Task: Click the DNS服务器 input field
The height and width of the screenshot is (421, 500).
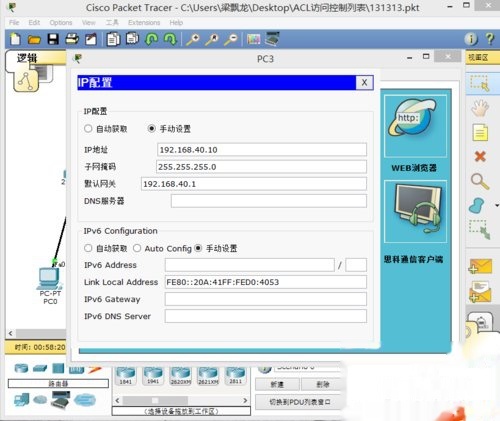Action: [269, 201]
